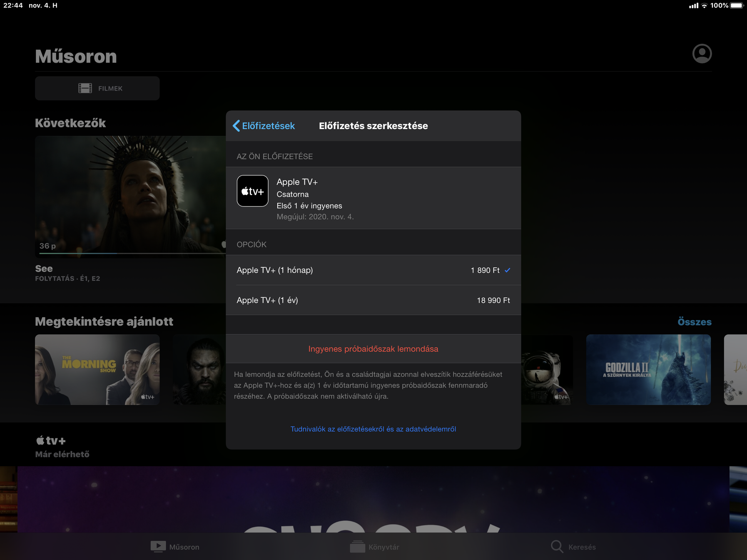Viewport: 747px width, 560px height.
Task: Tap Ingyenes próbaidőszak lemondása to cancel trial
Action: pyautogui.click(x=373, y=349)
